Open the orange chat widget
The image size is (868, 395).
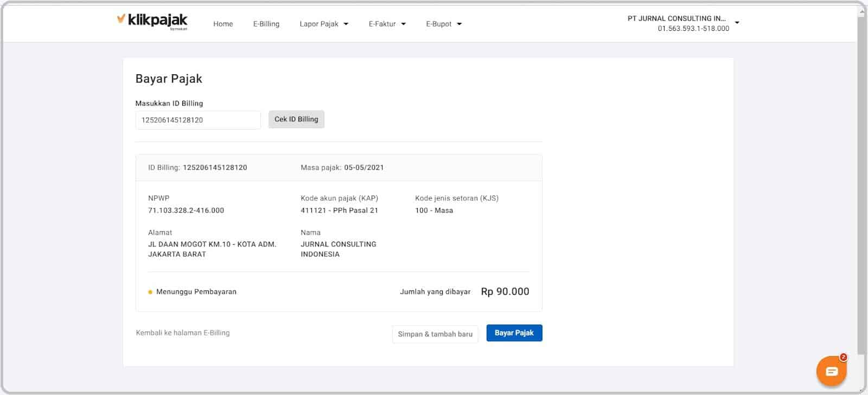pos(831,371)
